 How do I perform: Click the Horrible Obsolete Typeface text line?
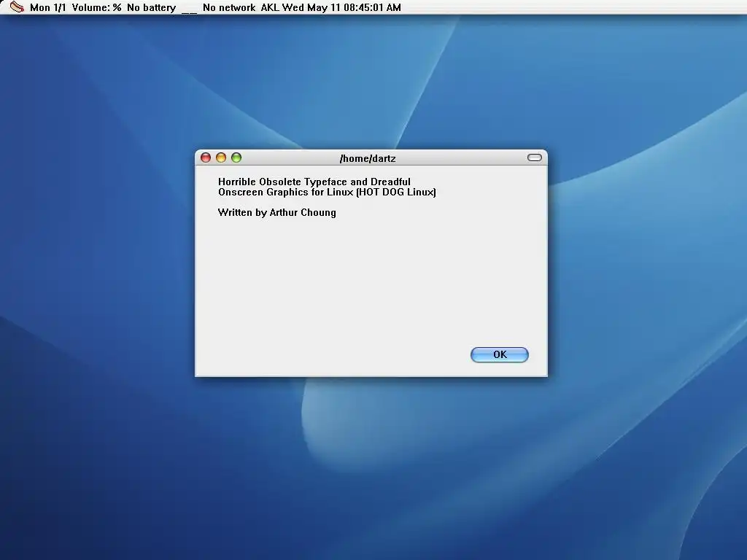point(314,182)
